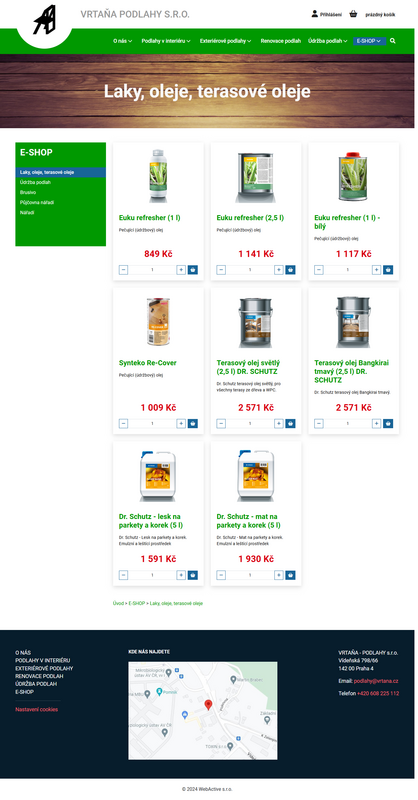Increase quantity of Euku refresher (2,5 l)

click(x=279, y=270)
